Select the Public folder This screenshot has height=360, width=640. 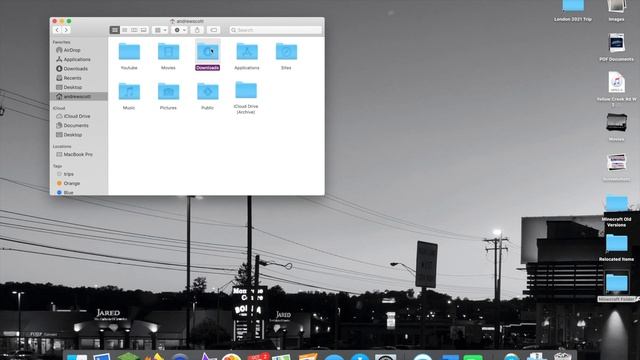pyautogui.click(x=208, y=96)
